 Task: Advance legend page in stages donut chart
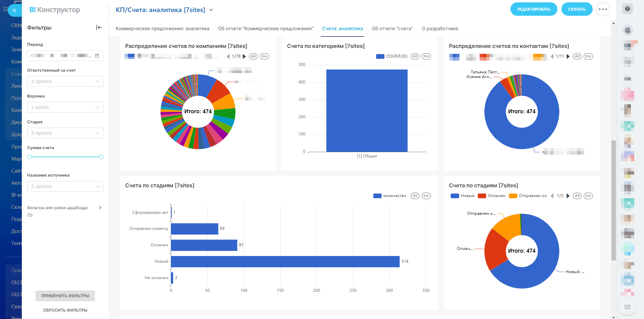coord(568,196)
